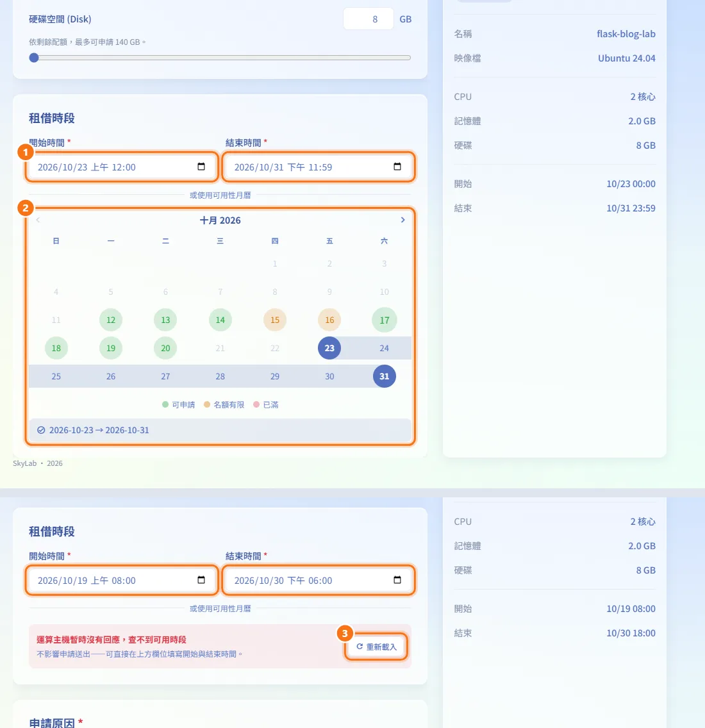Viewport: 705px width, 728px height.
Task: Go to next month in calendar
Action: click(x=402, y=220)
